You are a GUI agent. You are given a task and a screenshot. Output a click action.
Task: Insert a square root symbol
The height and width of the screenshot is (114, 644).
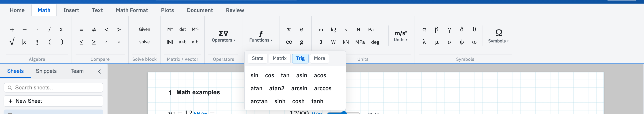[x=12, y=42]
